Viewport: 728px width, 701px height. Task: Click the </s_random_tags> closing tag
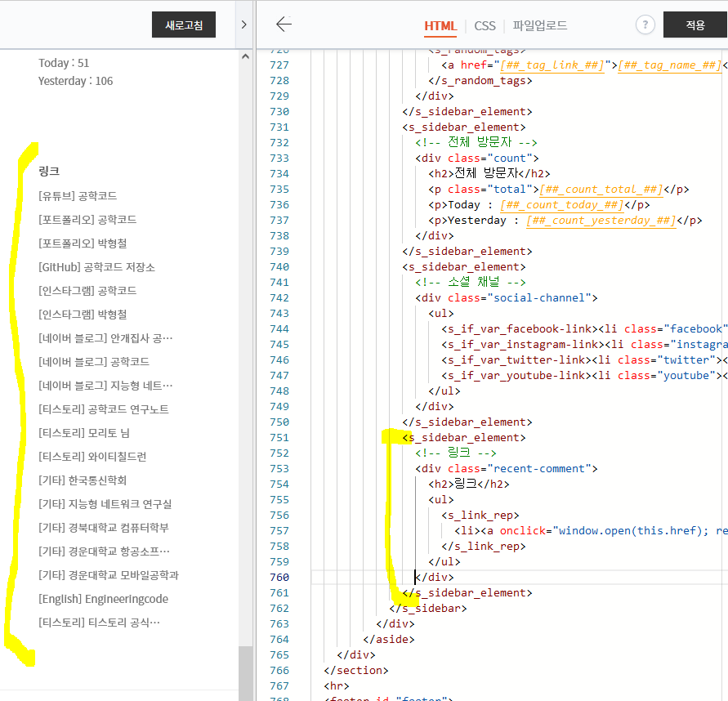point(480,80)
